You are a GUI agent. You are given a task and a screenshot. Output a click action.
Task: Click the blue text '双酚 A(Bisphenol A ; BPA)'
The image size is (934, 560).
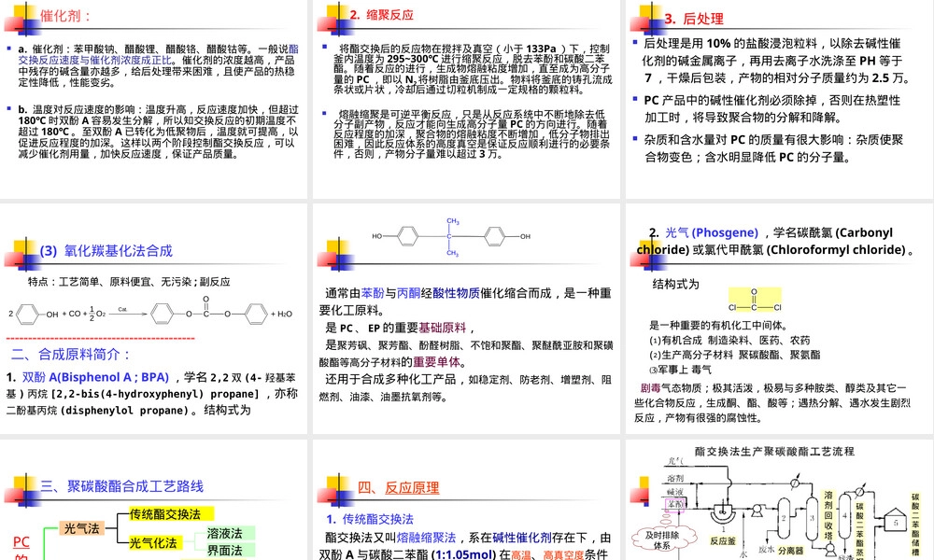(96, 377)
